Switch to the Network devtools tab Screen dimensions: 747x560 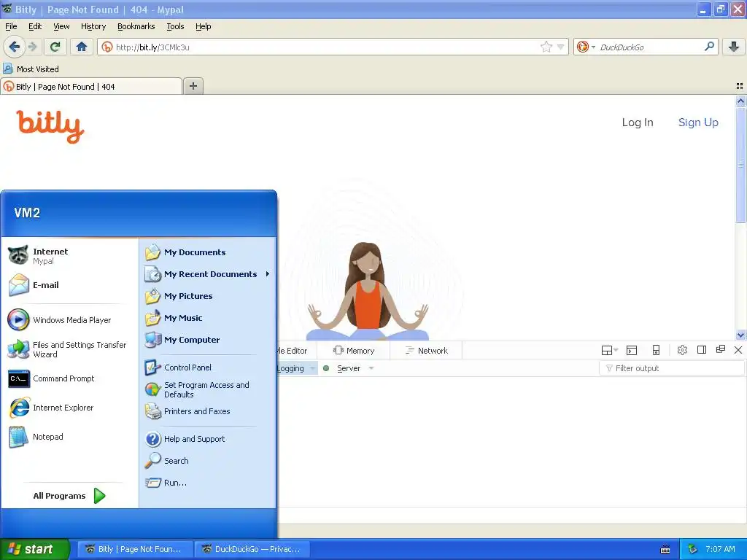point(426,351)
